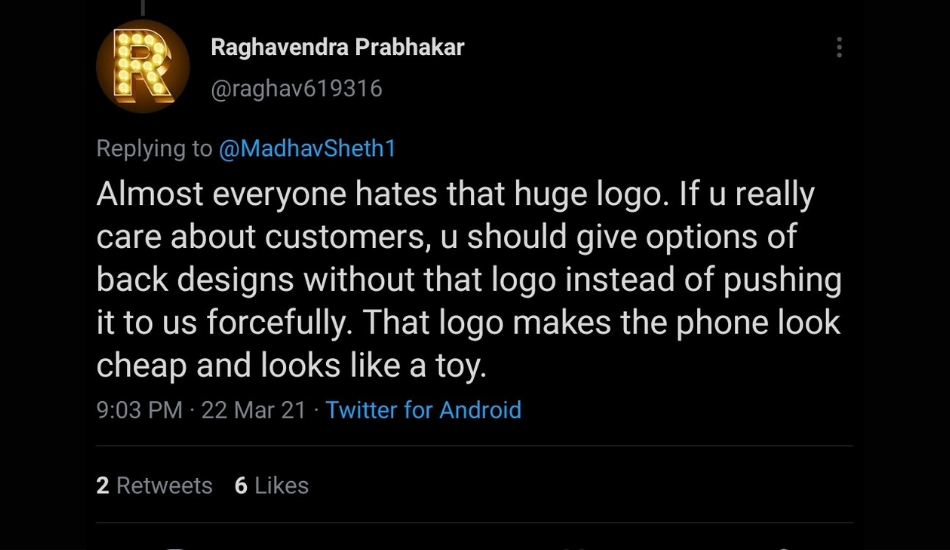Click the bold number 2 beside Retweets
950x550 pixels.
(x=102, y=485)
